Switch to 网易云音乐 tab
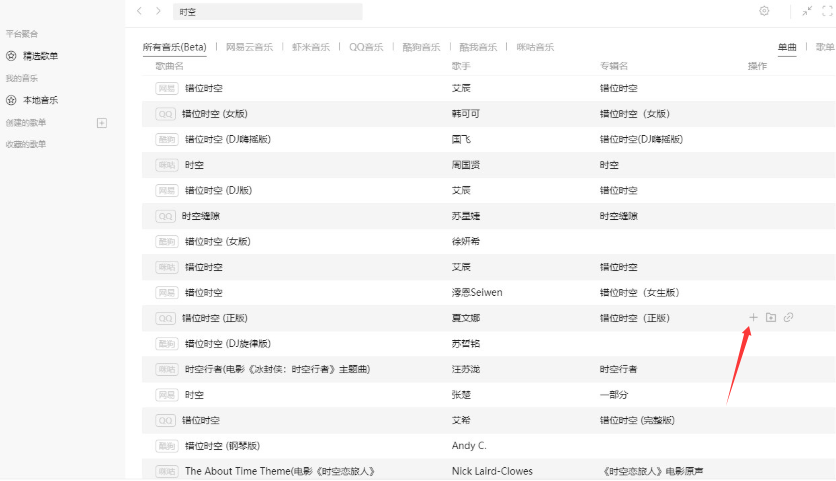This screenshot has height=481, width=836. pos(249,47)
